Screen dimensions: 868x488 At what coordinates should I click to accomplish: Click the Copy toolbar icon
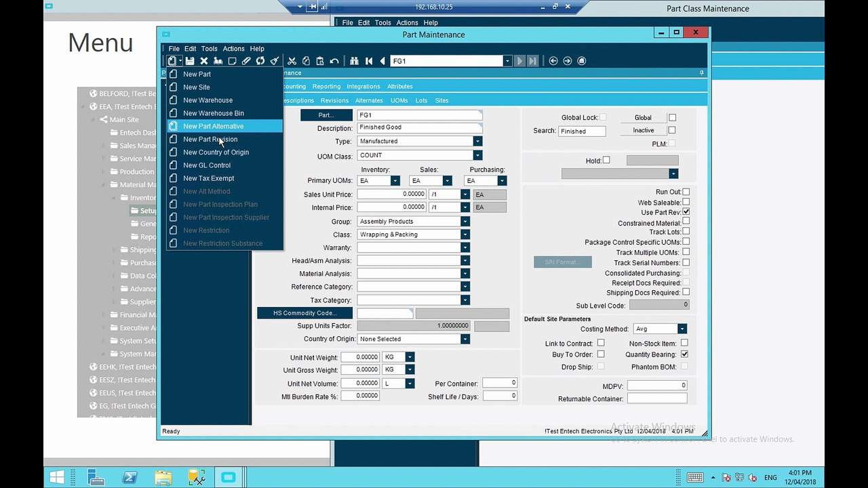tap(306, 61)
